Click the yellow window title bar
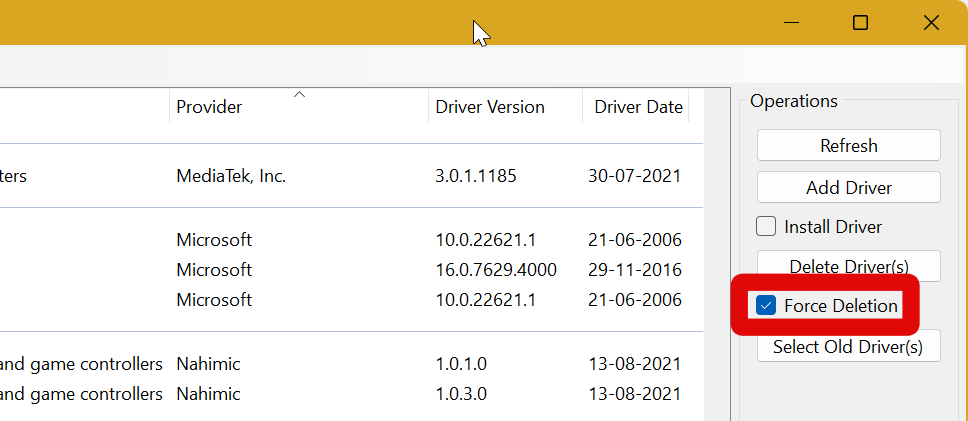Image resolution: width=968 pixels, height=421 pixels. coord(300,22)
